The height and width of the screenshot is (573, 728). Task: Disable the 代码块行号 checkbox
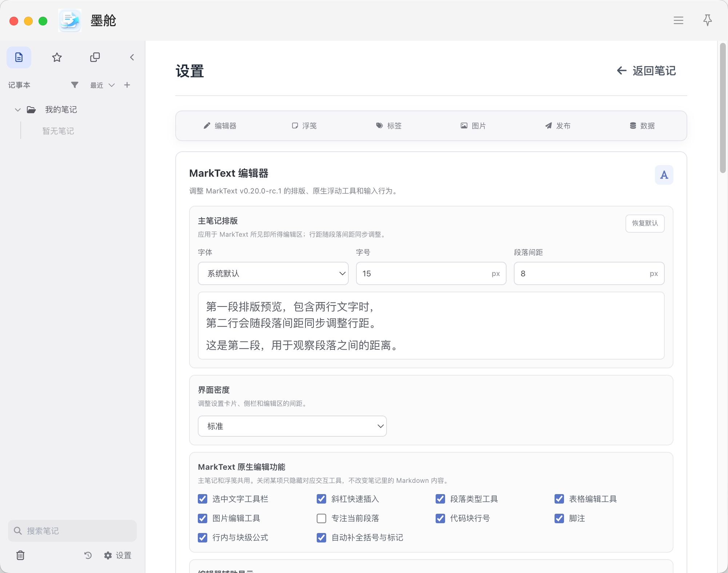[x=440, y=518]
